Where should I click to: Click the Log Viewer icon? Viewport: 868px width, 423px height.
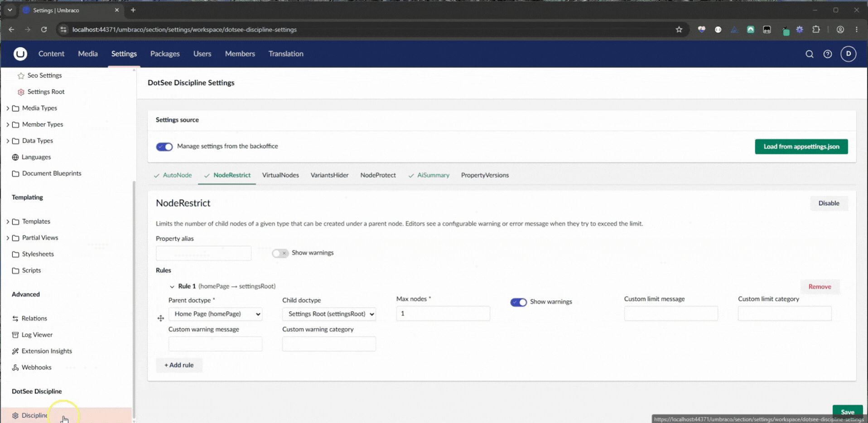(15, 335)
